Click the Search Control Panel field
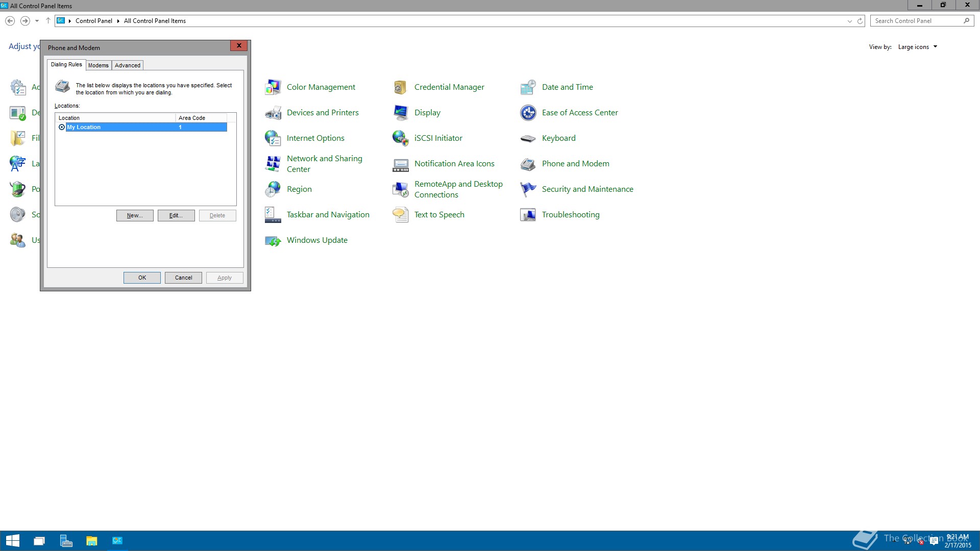The height and width of the screenshot is (551, 980). click(916, 21)
